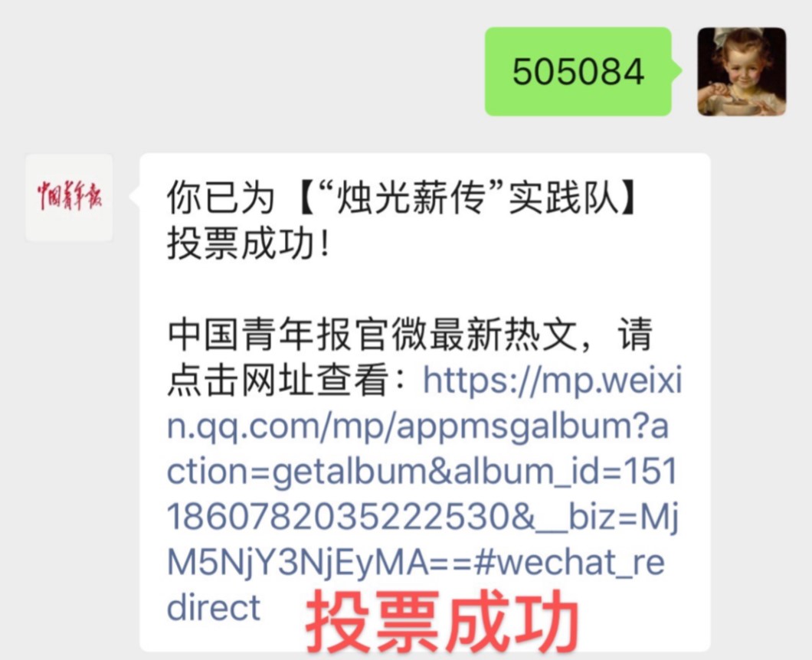Click the blank line inside white bubble

(x=424, y=289)
